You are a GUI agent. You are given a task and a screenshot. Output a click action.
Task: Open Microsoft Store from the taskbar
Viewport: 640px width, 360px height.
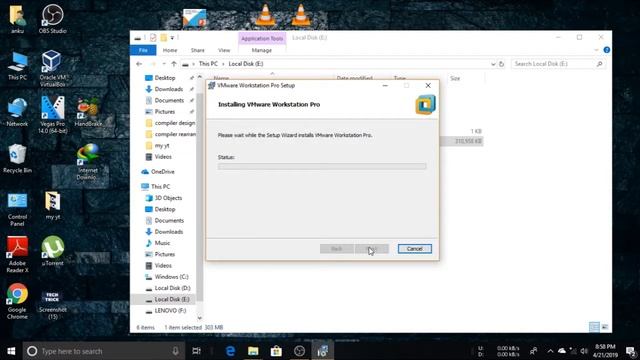click(x=276, y=351)
